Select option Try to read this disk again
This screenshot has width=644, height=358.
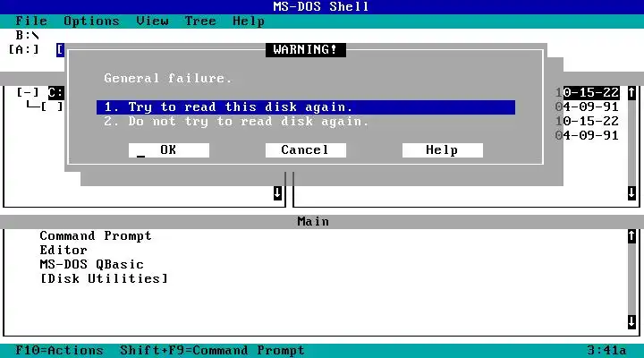click(x=306, y=107)
